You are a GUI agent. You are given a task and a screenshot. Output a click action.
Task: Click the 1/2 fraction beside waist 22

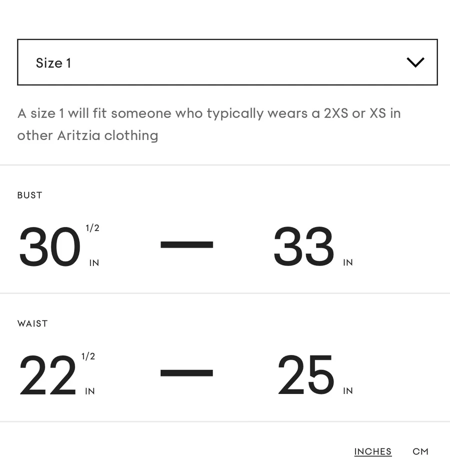[88, 356]
